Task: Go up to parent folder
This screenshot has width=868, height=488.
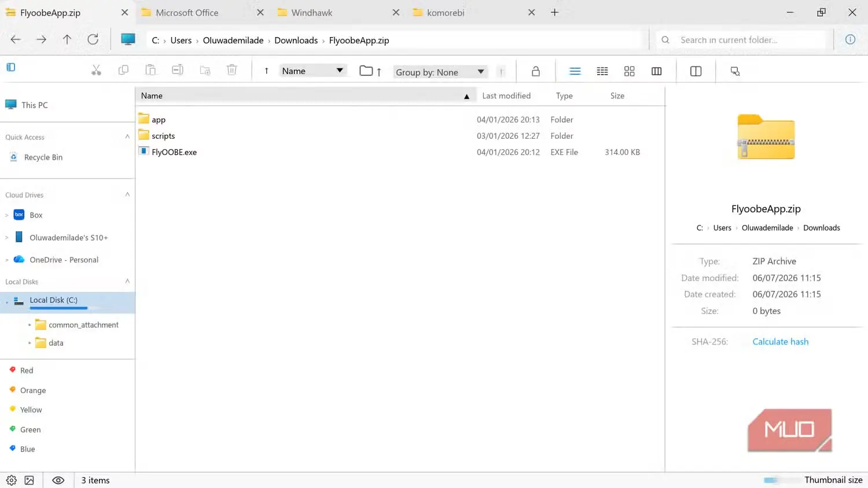Action: [x=67, y=39]
